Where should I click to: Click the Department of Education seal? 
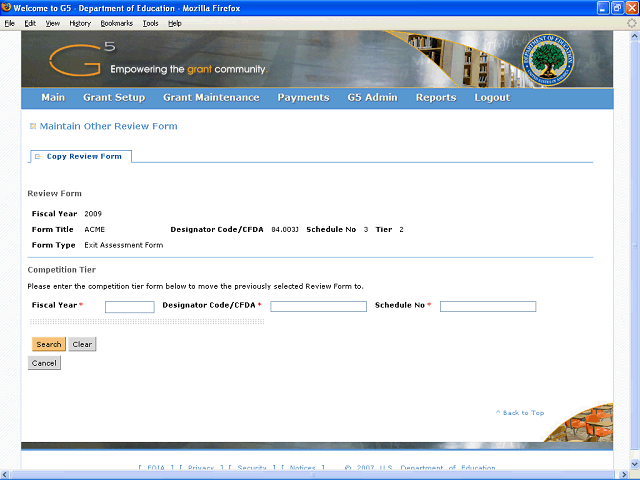[x=548, y=60]
